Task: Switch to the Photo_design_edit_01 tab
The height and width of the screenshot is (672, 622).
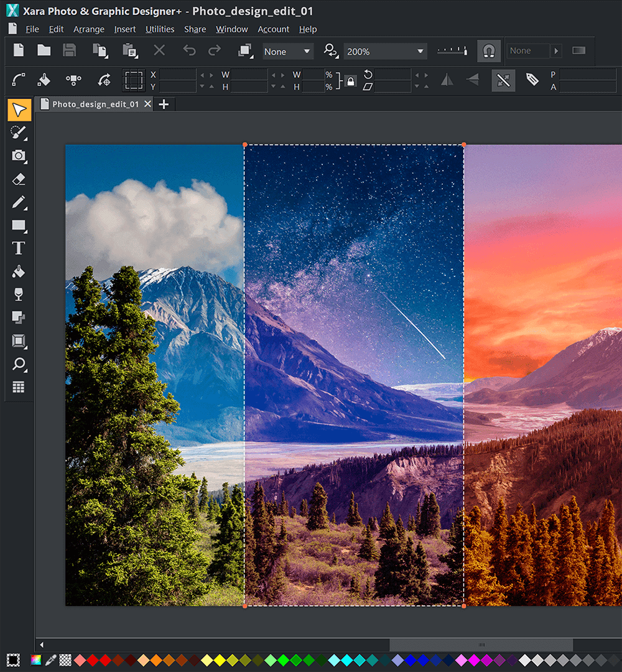Action: click(96, 104)
